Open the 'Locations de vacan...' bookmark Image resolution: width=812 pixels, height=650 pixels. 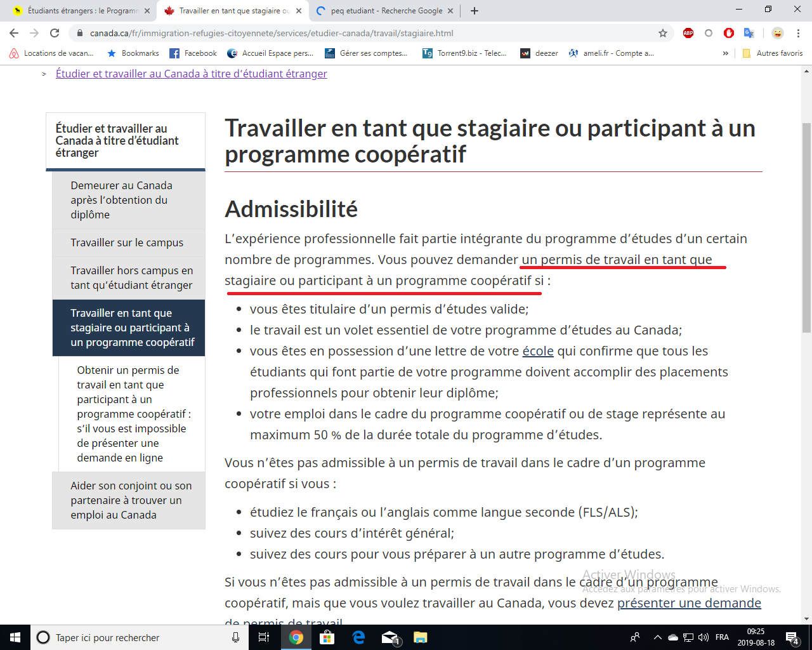tap(51, 53)
